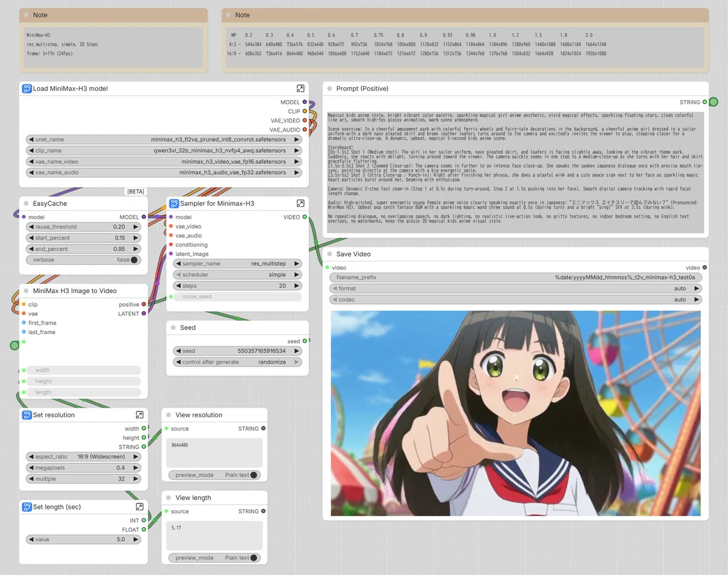The image size is (728, 575).
Task: Click the generated anime video preview
Action: [x=516, y=413]
